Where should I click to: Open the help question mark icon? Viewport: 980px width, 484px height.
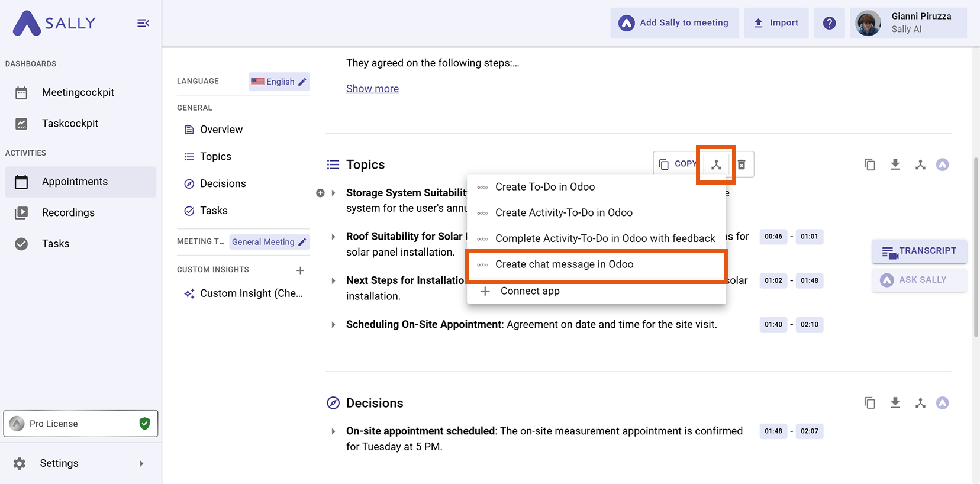coord(829,23)
